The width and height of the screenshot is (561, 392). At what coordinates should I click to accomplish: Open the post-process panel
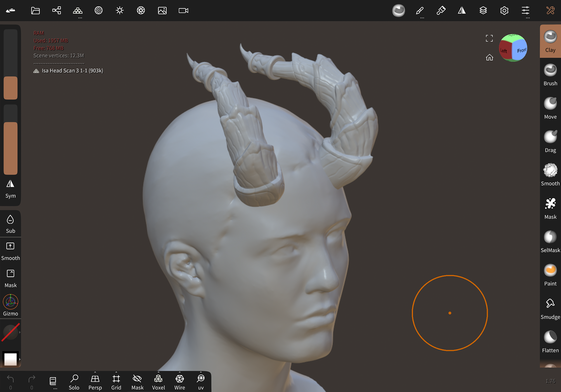coord(141,10)
